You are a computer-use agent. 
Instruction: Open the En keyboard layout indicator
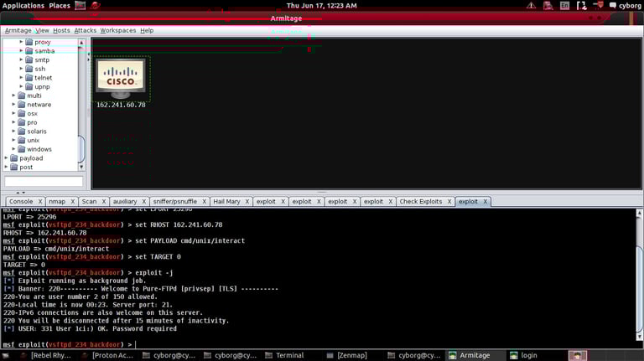564,5
